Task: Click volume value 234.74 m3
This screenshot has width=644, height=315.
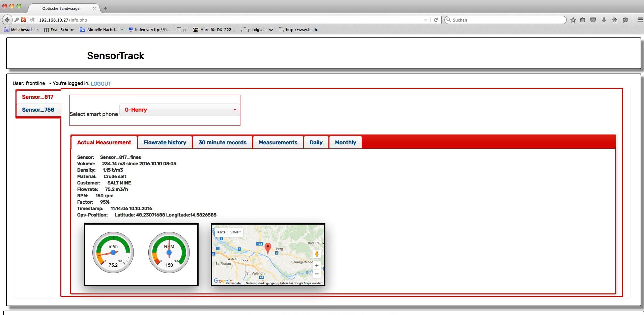Action: (114, 164)
